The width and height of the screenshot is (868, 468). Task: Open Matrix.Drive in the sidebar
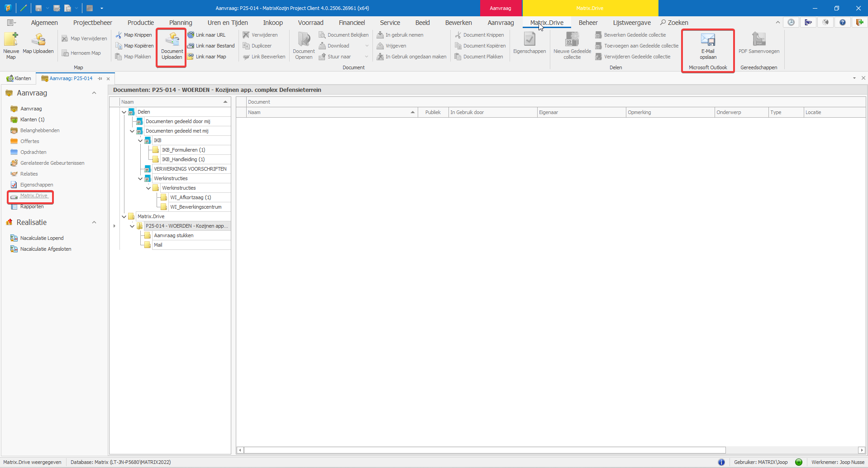(x=33, y=196)
